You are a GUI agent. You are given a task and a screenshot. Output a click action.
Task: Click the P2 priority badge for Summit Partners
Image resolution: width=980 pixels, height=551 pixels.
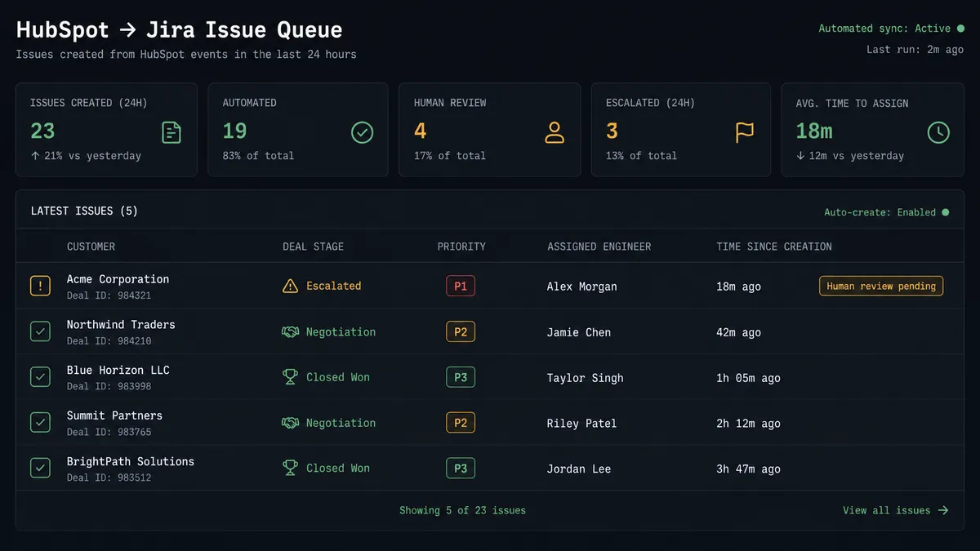point(461,423)
